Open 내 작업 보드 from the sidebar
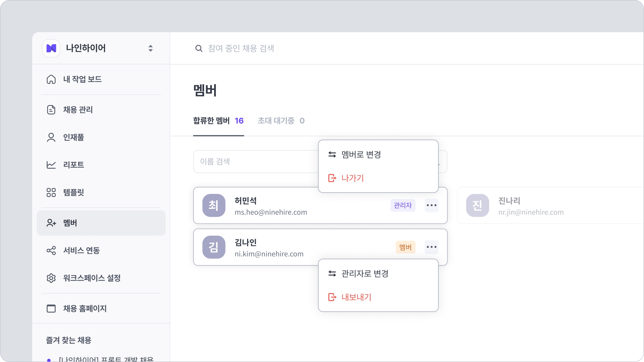644x362 pixels. (82, 79)
